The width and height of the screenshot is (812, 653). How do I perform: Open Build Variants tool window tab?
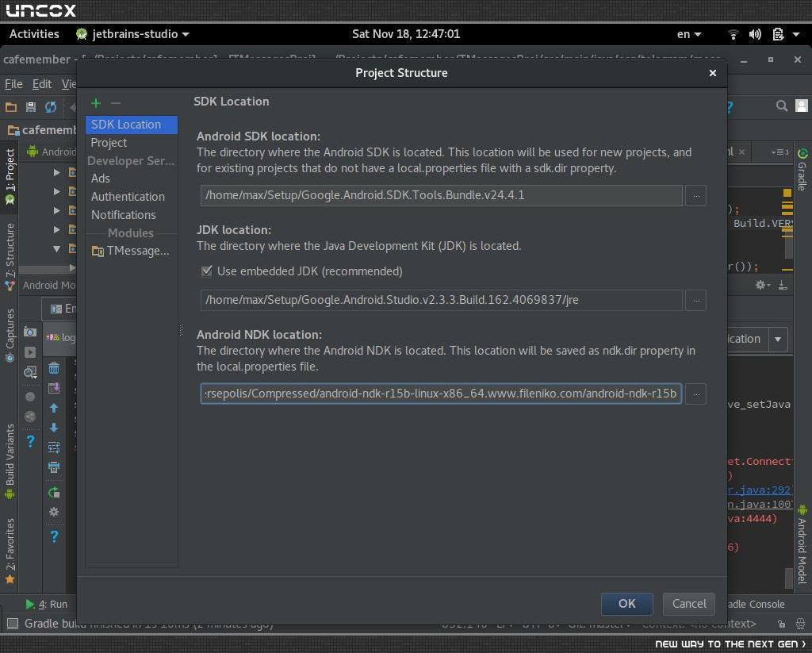click(10, 461)
